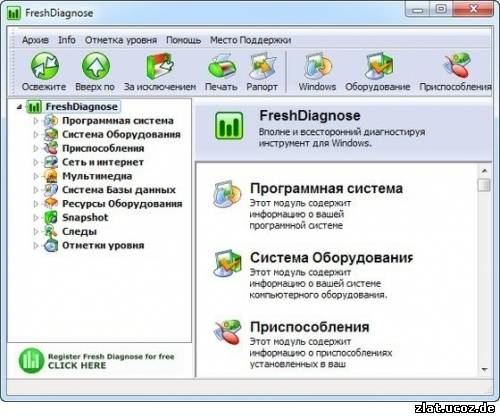500x418 pixels.
Task: Click the Вверх по up-arrow icon
Action: (x=96, y=66)
